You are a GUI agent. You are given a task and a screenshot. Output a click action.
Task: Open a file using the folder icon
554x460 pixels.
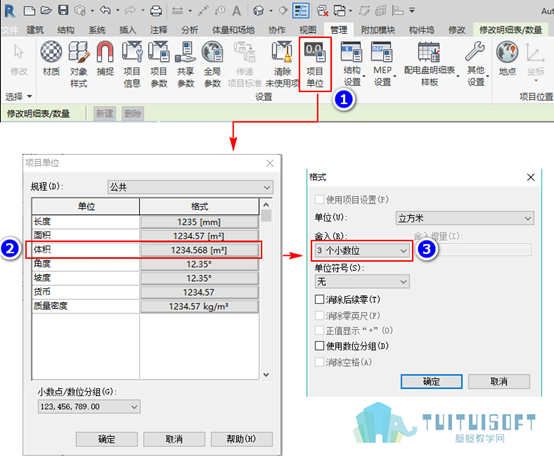click(46, 11)
